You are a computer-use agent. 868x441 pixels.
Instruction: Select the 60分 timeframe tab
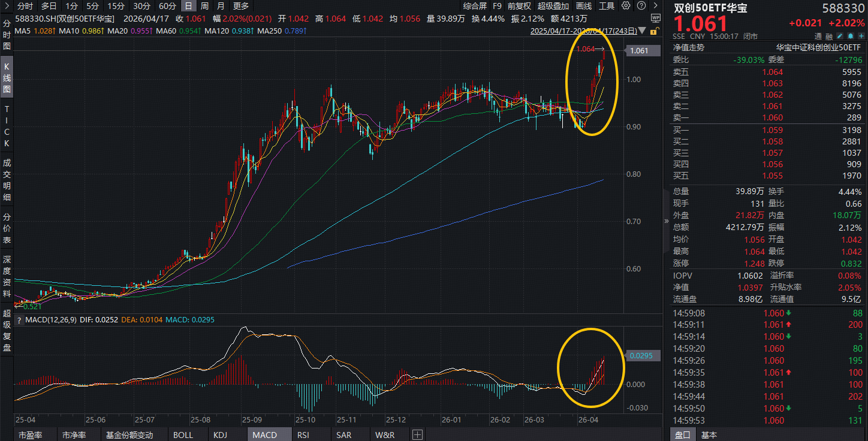point(167,6)
